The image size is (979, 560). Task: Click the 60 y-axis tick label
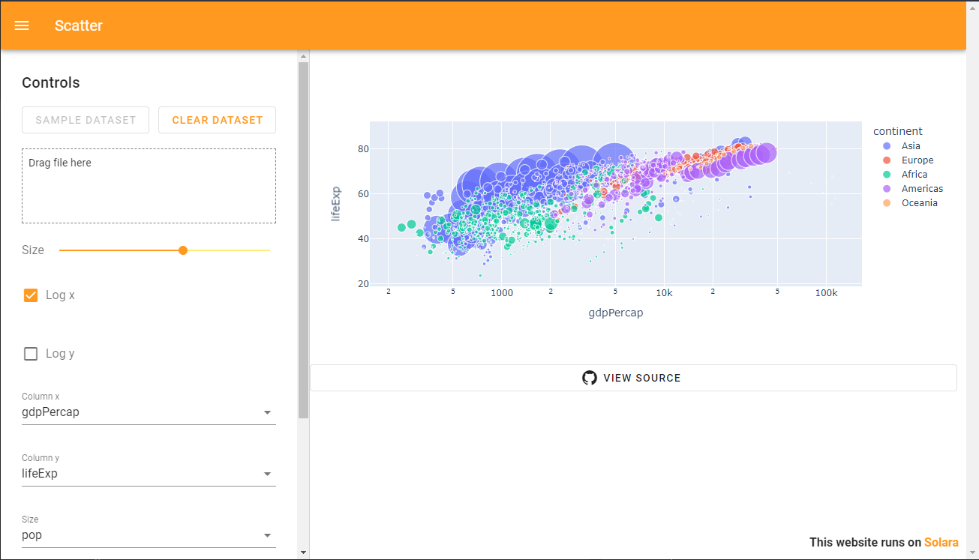362,194
